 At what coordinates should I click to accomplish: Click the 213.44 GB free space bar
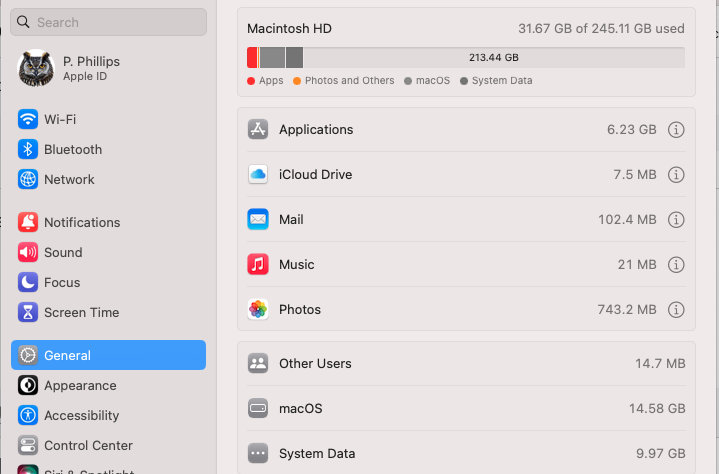494,57
